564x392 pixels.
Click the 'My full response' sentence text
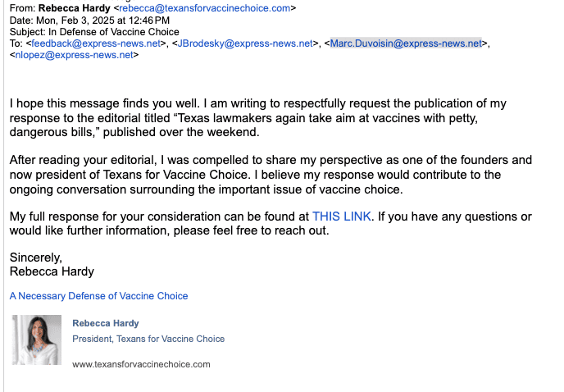click(x=271, y=223)
